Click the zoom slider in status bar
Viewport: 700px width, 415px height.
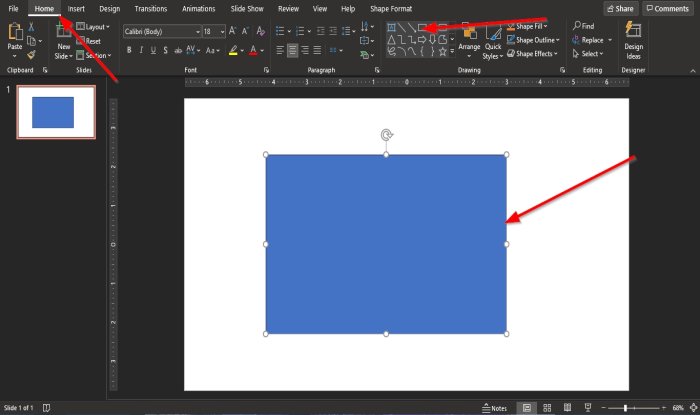[625, 408]
